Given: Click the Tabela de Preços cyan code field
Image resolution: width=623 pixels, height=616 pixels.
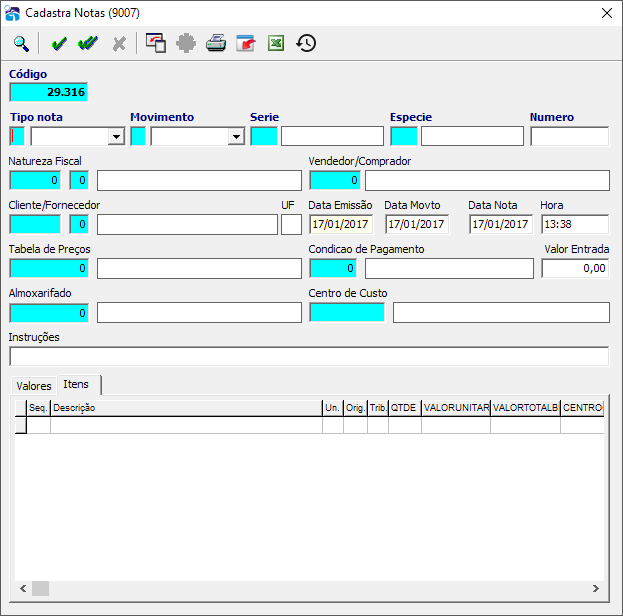Looking at the screenshot, I should click(49, 268).
